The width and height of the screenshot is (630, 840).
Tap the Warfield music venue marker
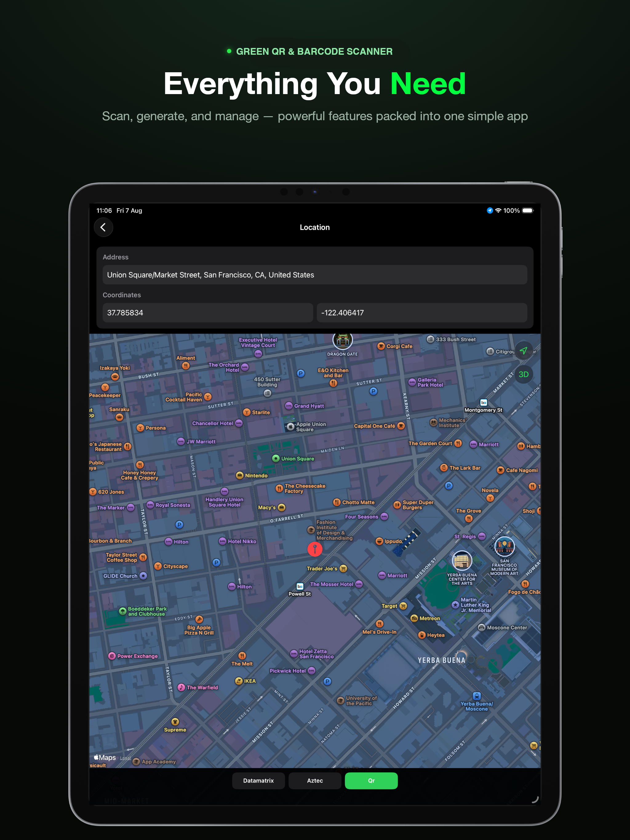(x=181, y=687)
